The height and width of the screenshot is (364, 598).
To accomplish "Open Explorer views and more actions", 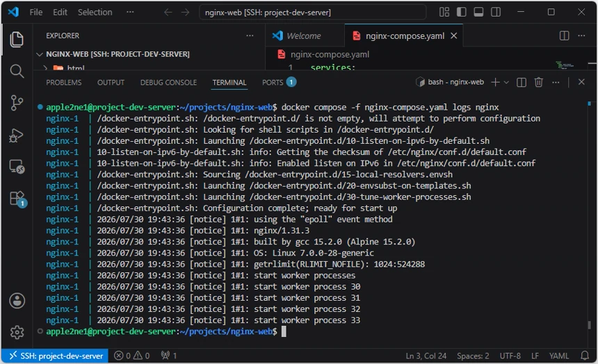I will [x=250, y=35].
